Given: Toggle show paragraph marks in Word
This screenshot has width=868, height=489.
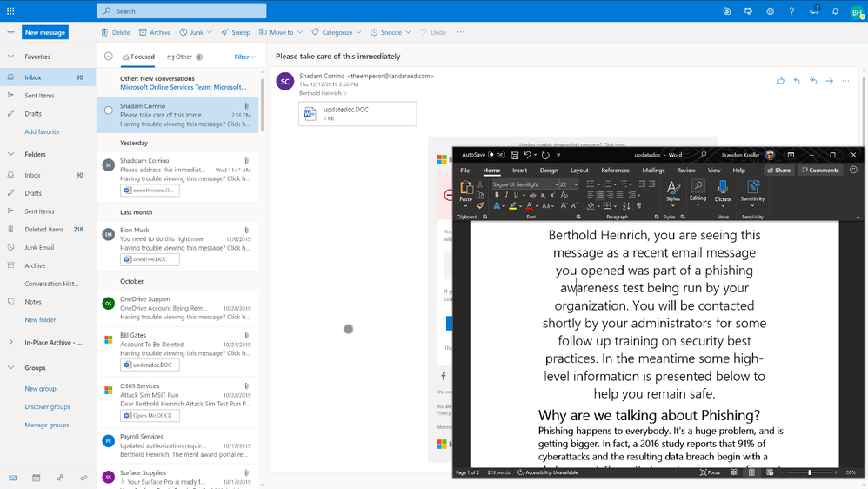Looking at the screenshot, I should pyautogui.click(x=638, y=205).
